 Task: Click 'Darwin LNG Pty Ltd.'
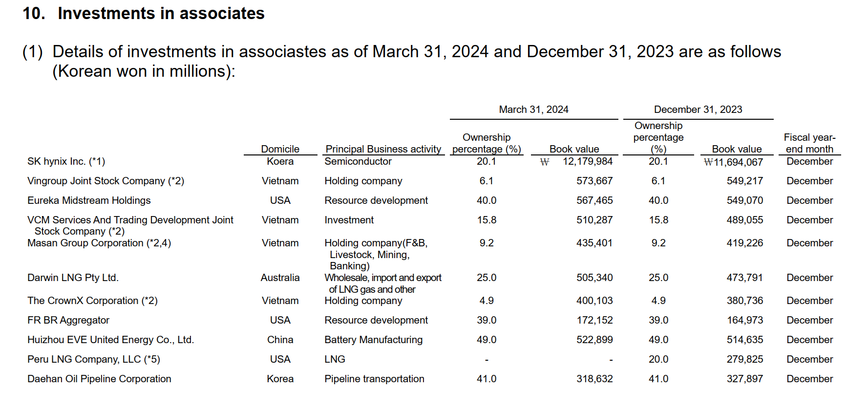point(73,278)
